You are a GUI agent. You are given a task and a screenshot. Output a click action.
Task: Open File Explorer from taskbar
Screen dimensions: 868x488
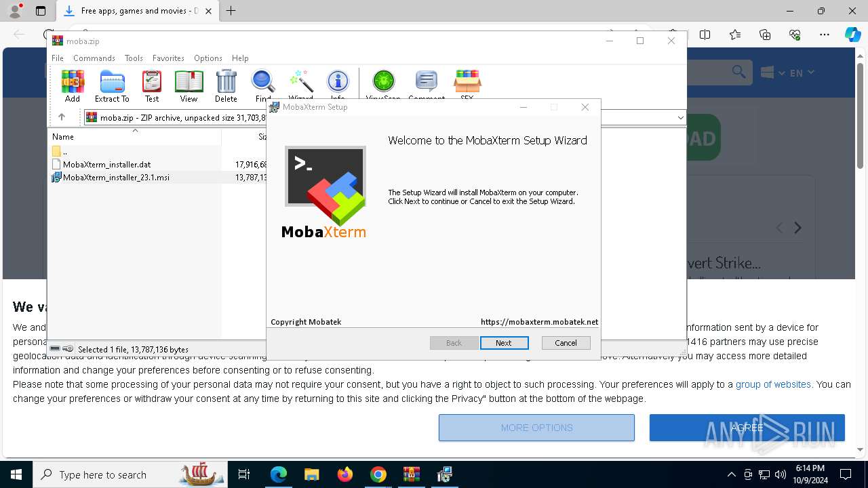click(x=311, y=474)
